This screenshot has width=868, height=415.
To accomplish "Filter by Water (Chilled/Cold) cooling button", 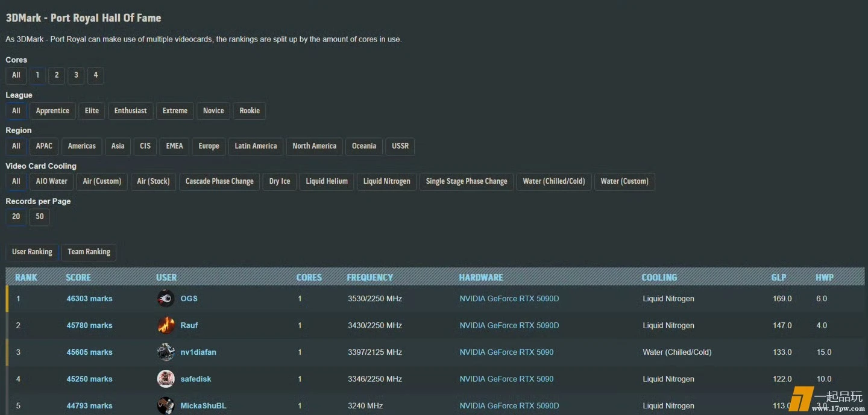I will (x=554, y=181).
